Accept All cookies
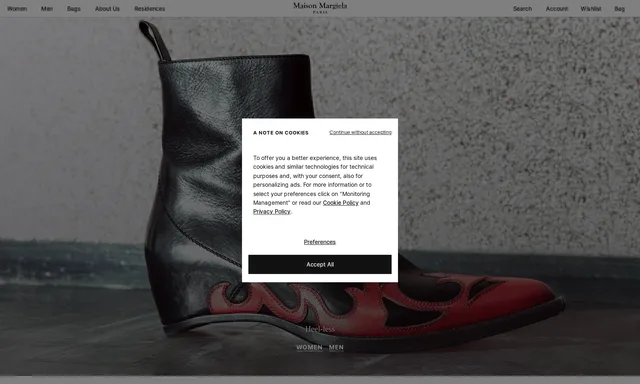Viewport: 640px width, 384px height. pyautogui.click(x=320, y=264)
